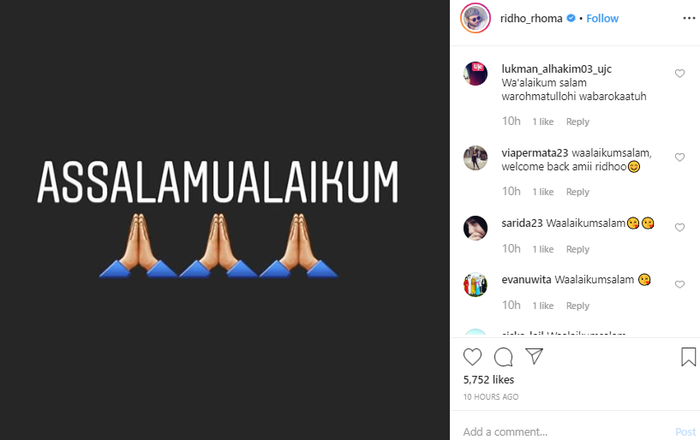Like evanuwita's comment heart
This screenshot has width=700, height=440.
[x=679, y=284]
